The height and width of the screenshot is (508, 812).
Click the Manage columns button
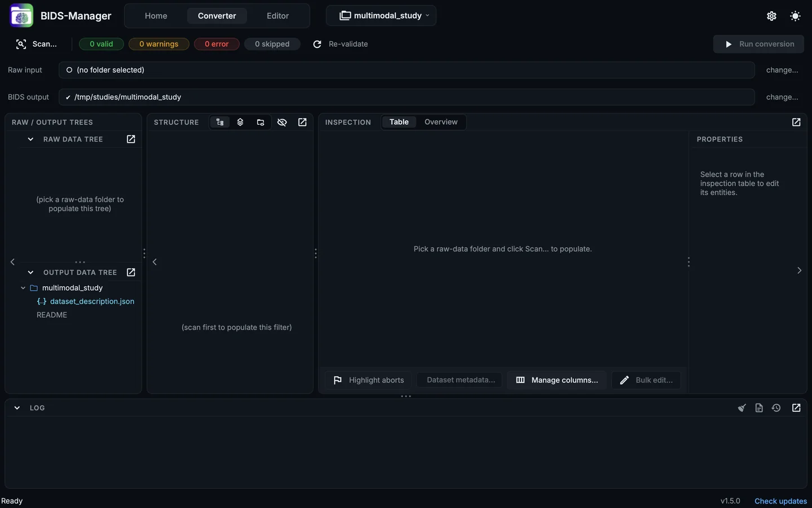[x=557, y=380]
